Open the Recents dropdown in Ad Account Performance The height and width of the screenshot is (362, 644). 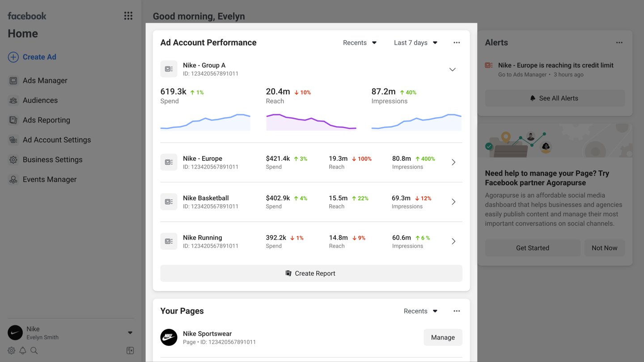click(360, 43)
